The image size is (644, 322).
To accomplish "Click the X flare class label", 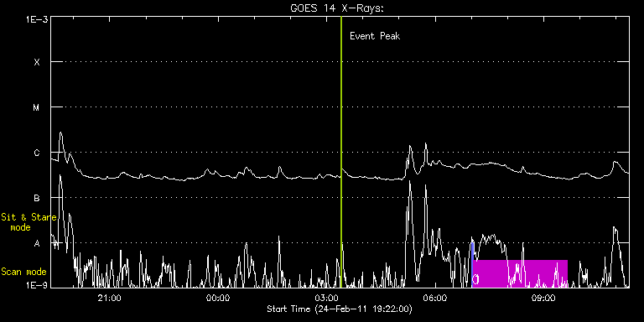I will coord(37,62).
